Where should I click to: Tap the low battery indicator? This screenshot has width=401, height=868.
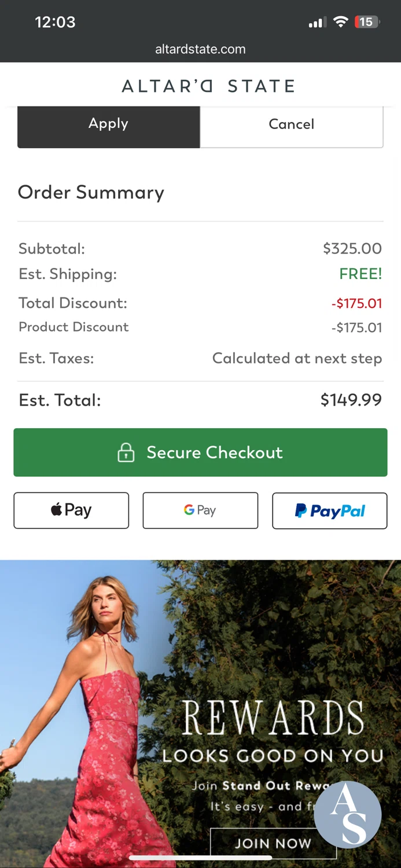[366, 21]
